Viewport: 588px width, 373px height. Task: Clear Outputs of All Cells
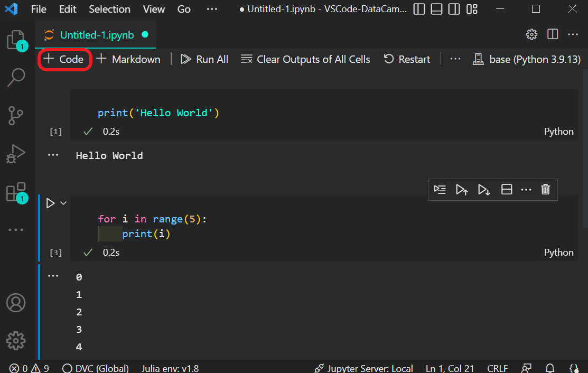[305, 59]
